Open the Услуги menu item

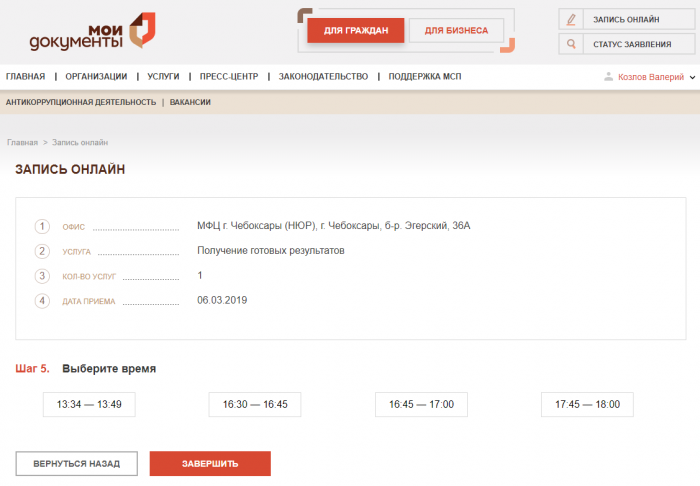(163, 77)
